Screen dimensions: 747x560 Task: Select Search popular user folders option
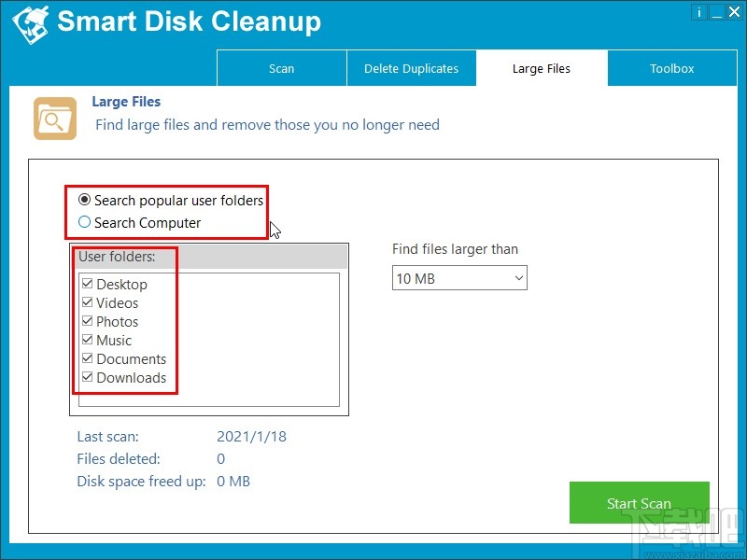tap(171, 201)
